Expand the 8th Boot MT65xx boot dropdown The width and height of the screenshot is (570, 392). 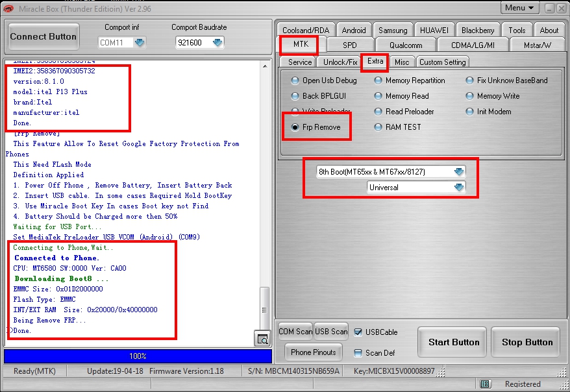coord(459,171)
